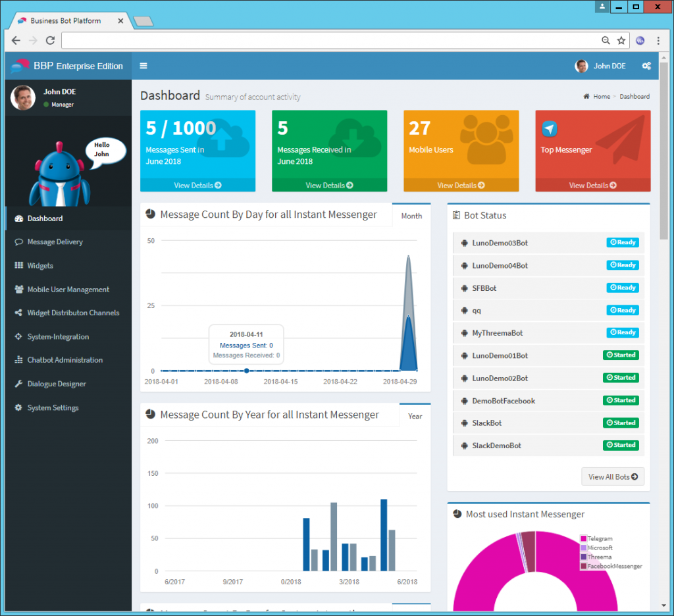Click the Chrome profile person icon
Screen dimensions: 674x616
click(x=602, y=7)
